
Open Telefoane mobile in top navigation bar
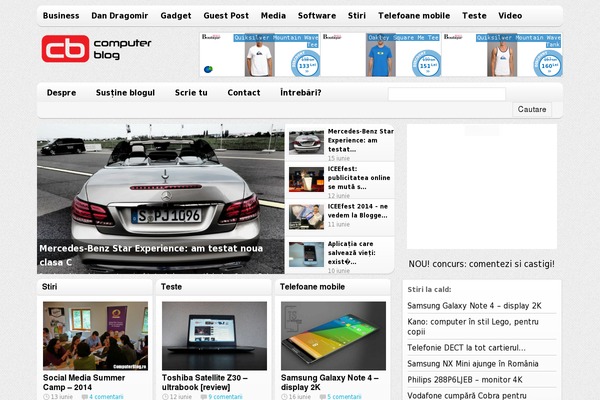414,16
